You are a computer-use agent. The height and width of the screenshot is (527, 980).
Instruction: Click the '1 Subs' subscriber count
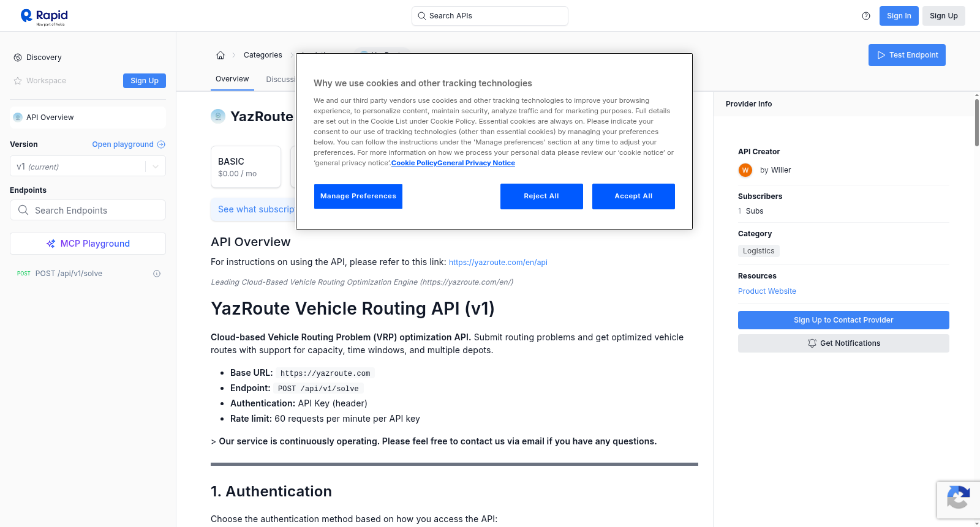tap(751, 211)
